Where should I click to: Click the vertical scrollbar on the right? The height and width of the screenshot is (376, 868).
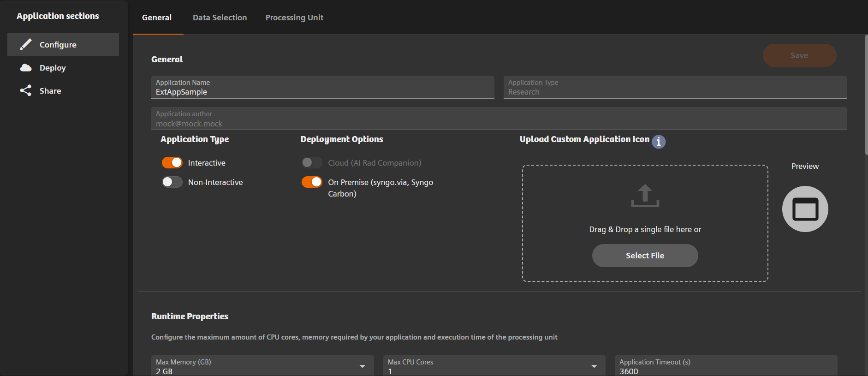coord(866,95)
